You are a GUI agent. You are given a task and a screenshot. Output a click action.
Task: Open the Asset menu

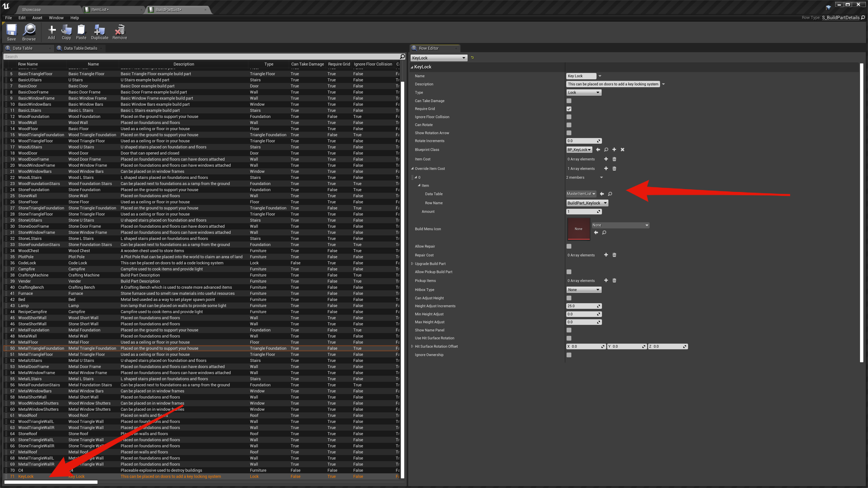coord(37,18)
